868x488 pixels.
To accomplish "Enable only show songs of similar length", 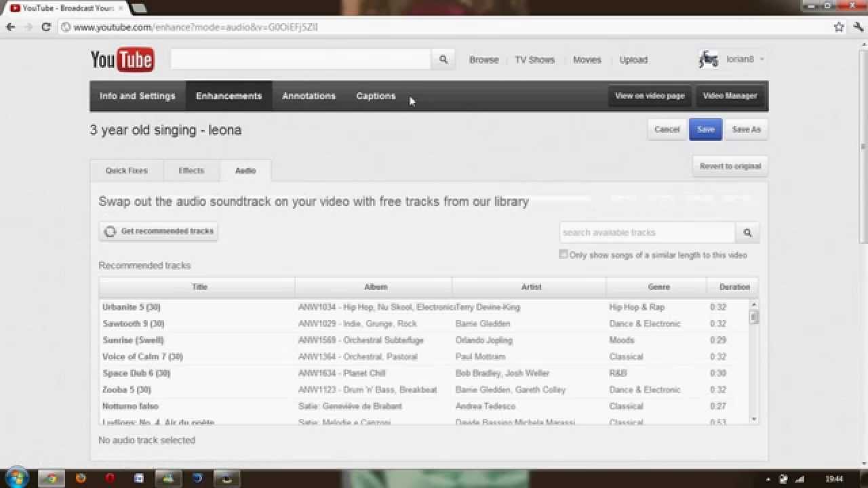I will [x=563, y=254].
